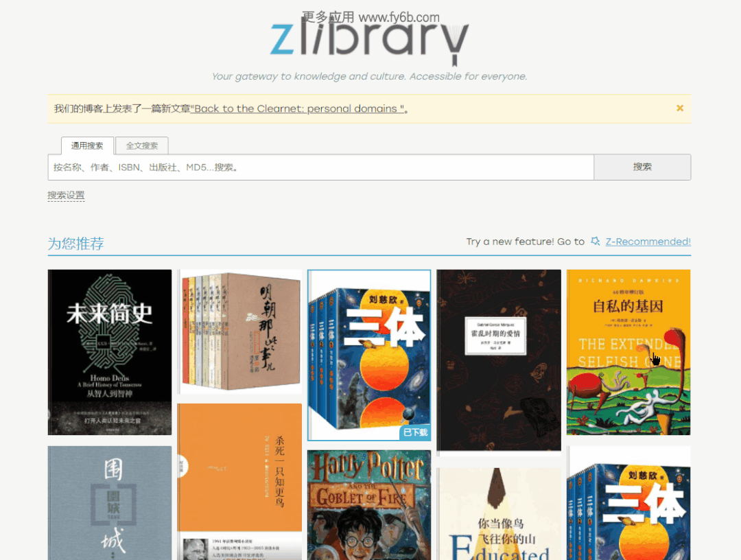Open the Z-Recommended! link
The width and height of the screenshot is (741, 560).
tap(648, 242)
